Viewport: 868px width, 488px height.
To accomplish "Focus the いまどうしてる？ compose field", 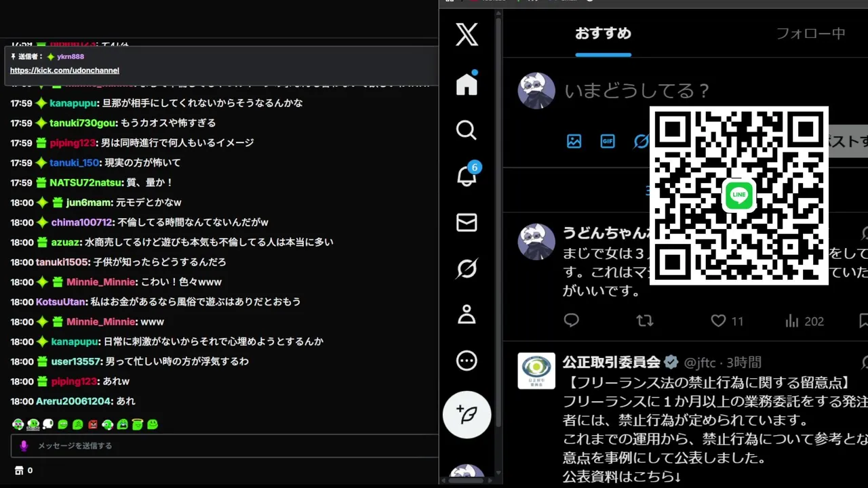I will point(637,91).
